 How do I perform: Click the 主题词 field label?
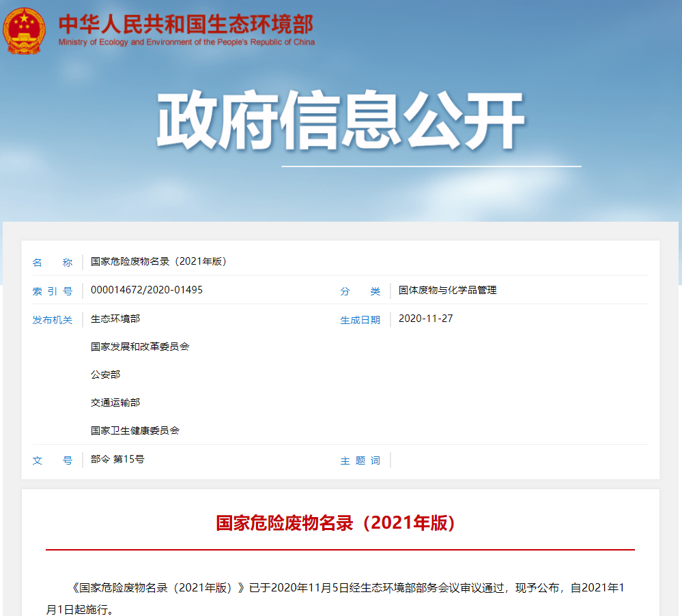click(360, 460)
